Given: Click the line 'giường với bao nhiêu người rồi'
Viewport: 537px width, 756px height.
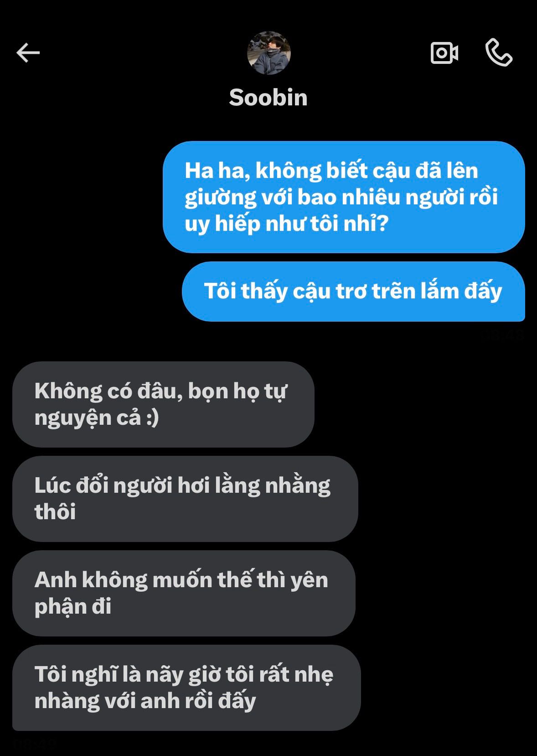Looking at the screenshot, I should (x=341, y=198).
